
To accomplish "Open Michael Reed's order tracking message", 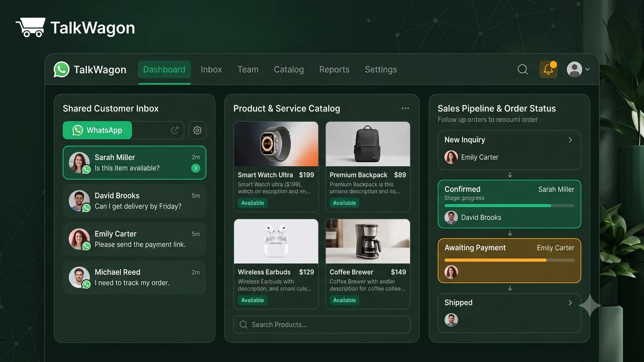I will coord(134,278).
